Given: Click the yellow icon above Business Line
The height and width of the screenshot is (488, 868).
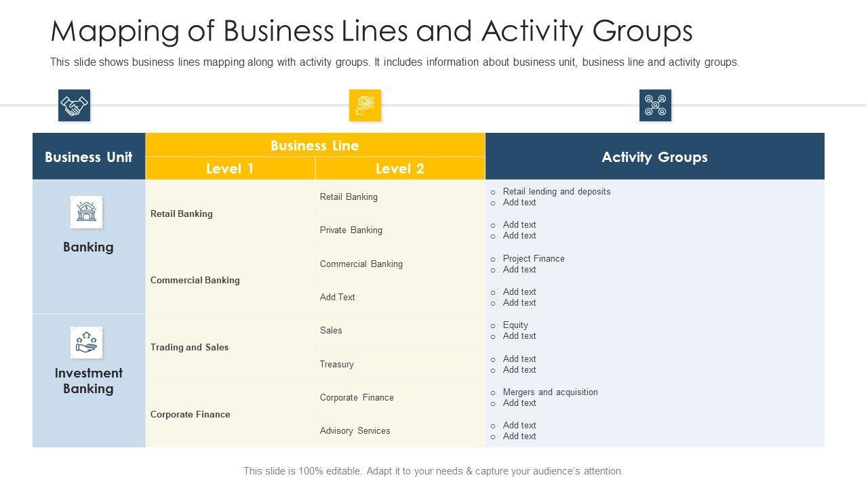Looking at the screenshot, I should point(365,106).
